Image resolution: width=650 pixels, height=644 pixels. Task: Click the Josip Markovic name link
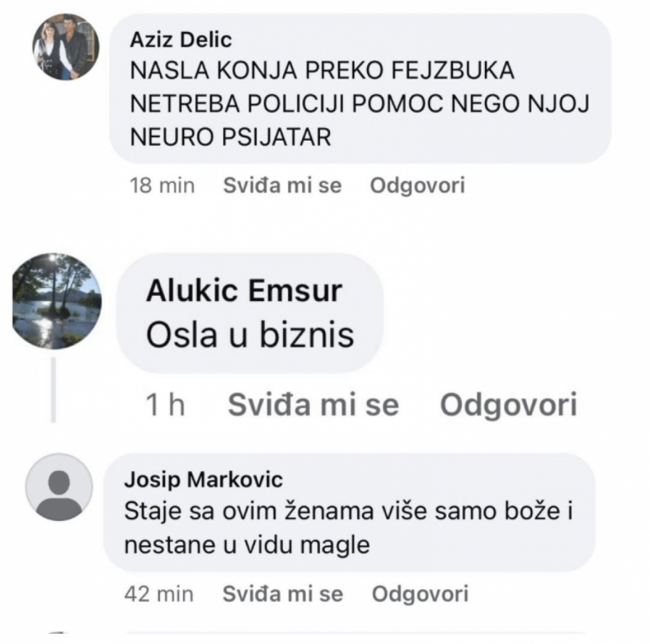pyautogui.click(x=204, y=480)
